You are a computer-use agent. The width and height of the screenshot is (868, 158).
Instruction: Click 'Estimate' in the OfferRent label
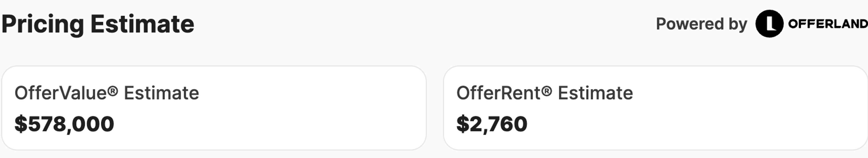[595, 93]
